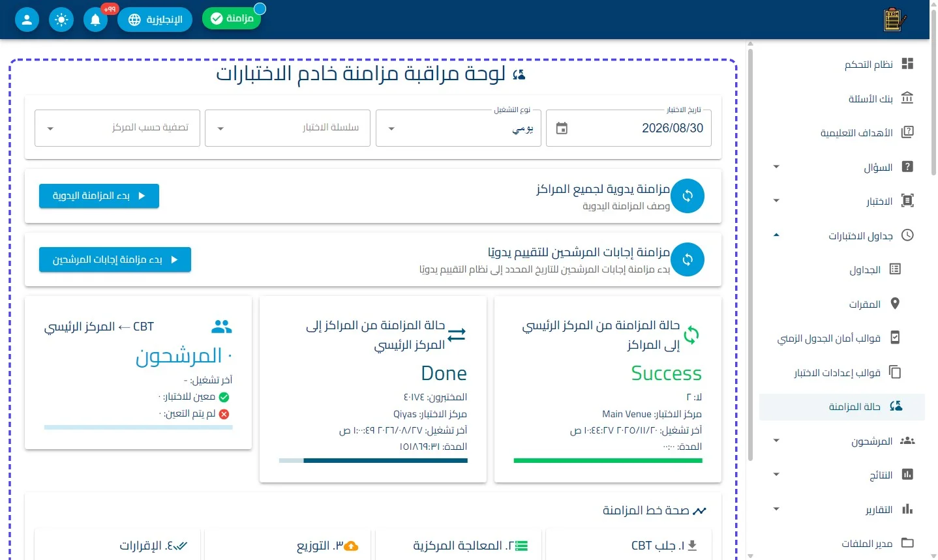Open the notifications bell icon
Viewport: 938px width, 560px height.
pyautogui.click(x=95, y=20)
